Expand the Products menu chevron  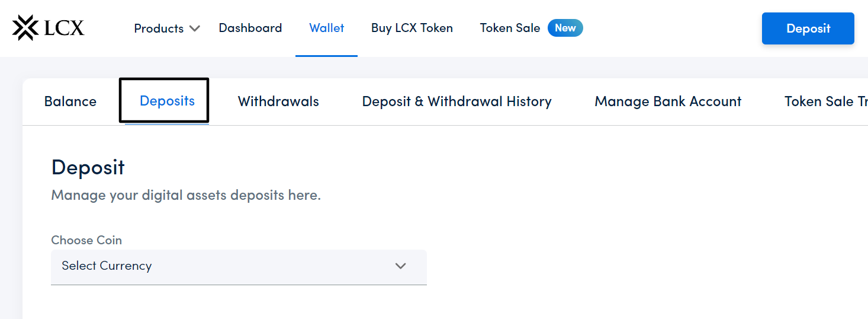click(x=195, y=28)
